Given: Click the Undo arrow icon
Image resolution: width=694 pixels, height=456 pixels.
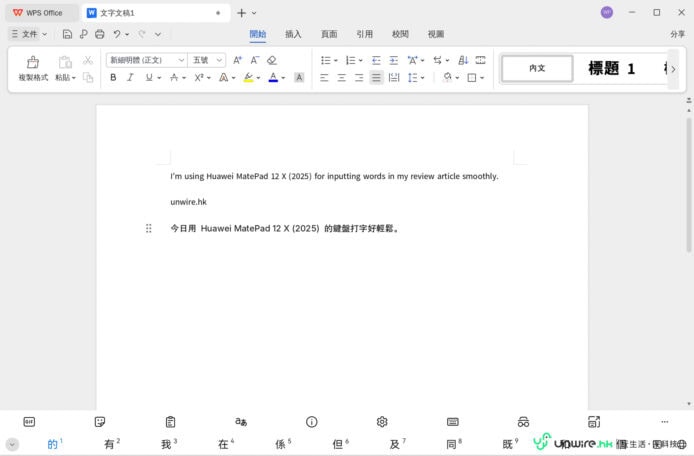Looking at the screenshot, I should click(x=117, y=34).
